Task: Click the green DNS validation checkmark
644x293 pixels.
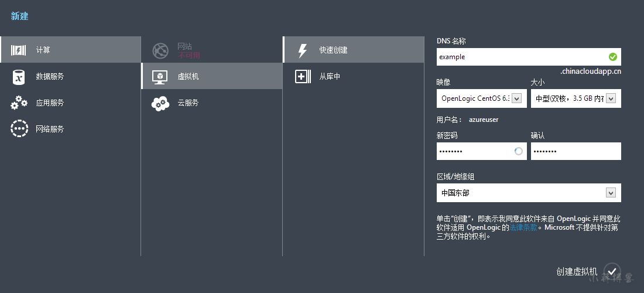Action: [612, 57]
